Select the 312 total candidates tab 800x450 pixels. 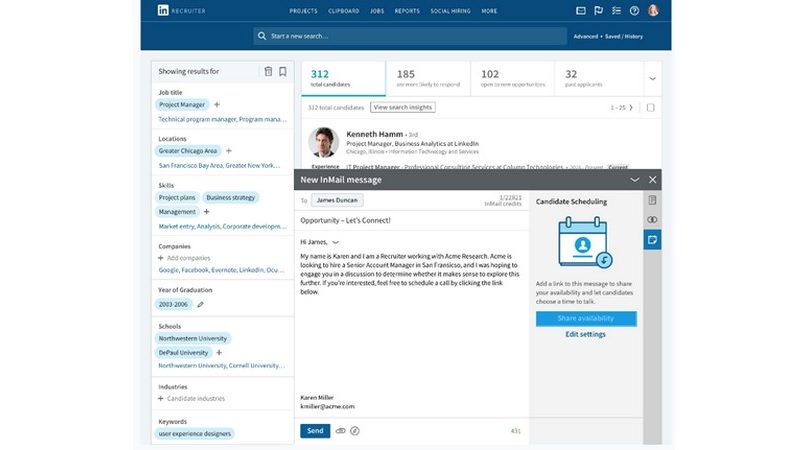click(343, 78)
